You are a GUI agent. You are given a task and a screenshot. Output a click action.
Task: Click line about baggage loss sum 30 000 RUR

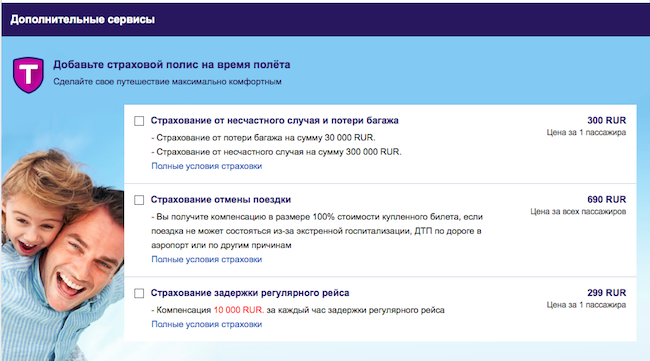(263, 138)
